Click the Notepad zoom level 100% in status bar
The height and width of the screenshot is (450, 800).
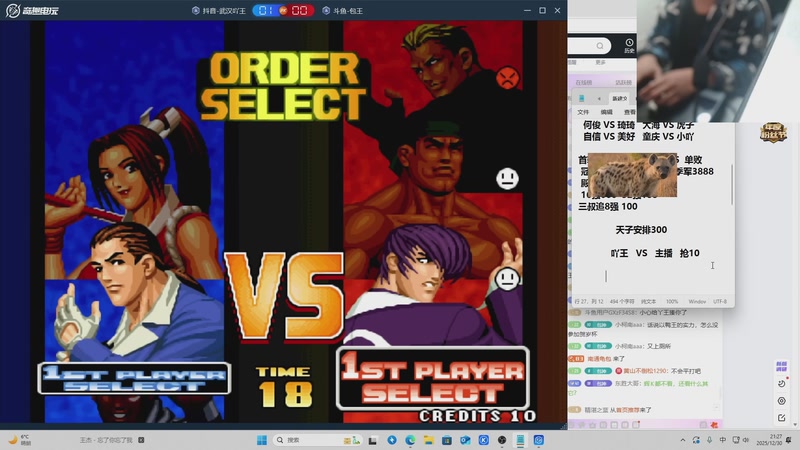click(672, 302)
